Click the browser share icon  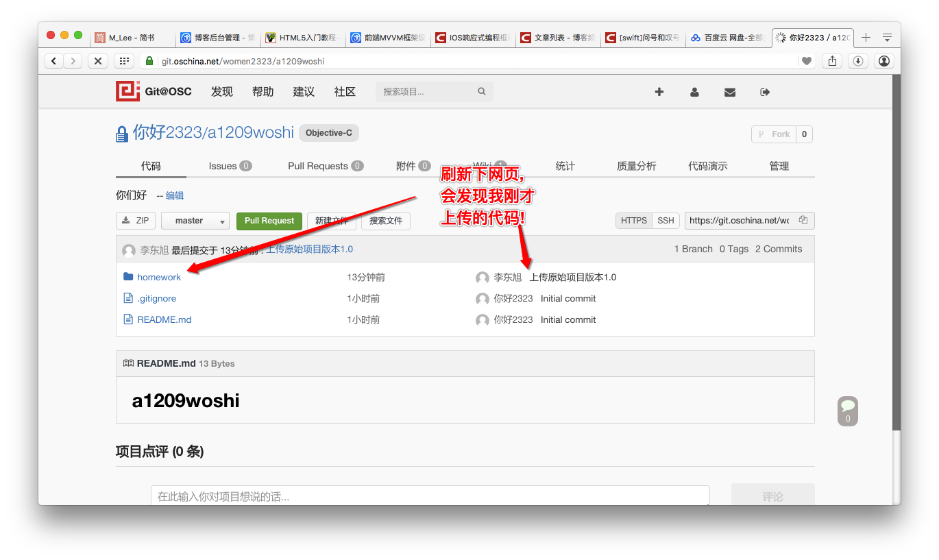832,61
